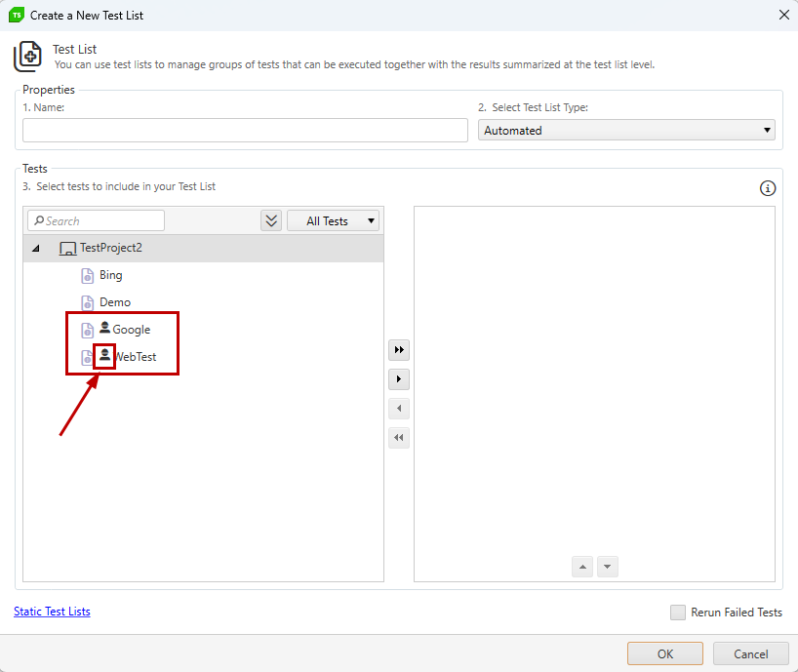798x672 pixels.
Task: Click the user icon beside WebTest
Action: click(104, 355)
